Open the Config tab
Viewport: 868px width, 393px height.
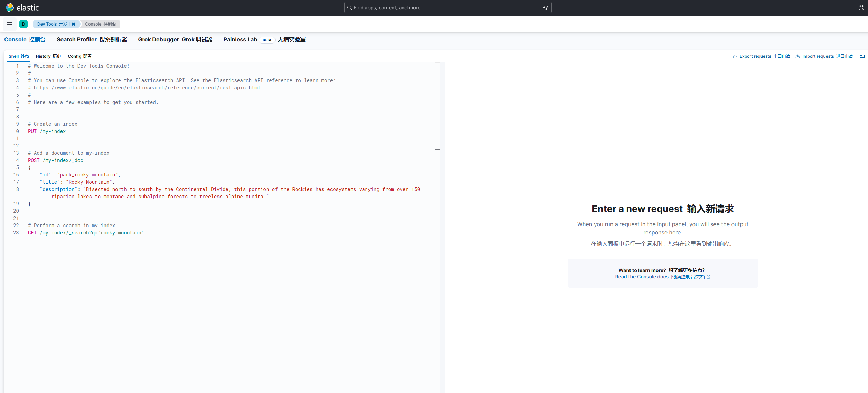[x=80, y=56]
